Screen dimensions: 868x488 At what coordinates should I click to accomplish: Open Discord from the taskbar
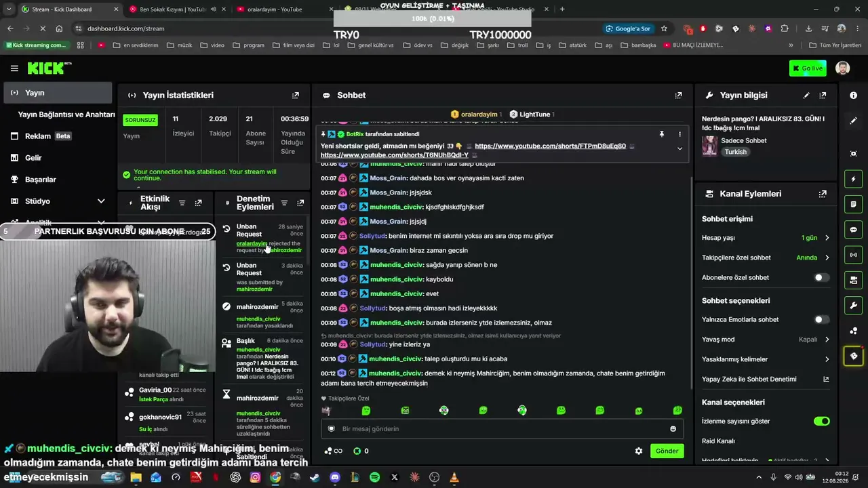(x=335, y=477)
